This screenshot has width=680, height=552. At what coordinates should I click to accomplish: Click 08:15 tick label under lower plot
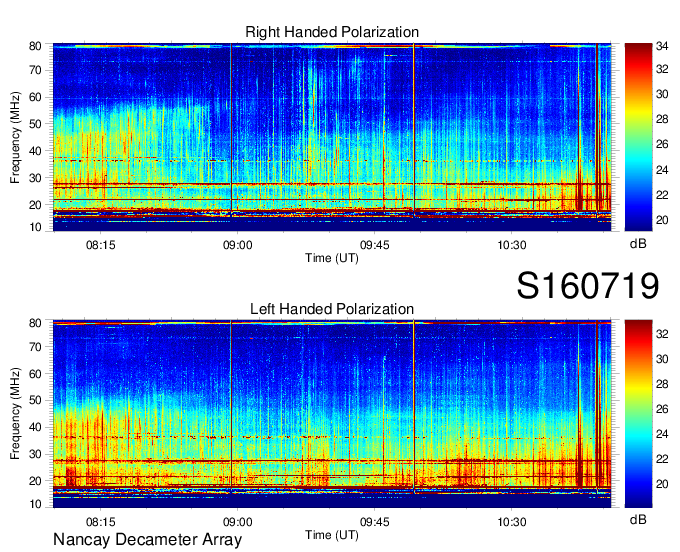tap(101, 522)
